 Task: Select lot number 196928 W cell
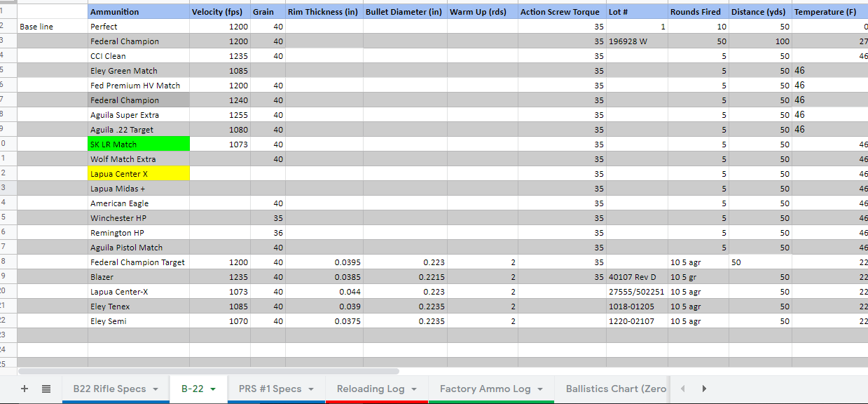click(637, 41)
